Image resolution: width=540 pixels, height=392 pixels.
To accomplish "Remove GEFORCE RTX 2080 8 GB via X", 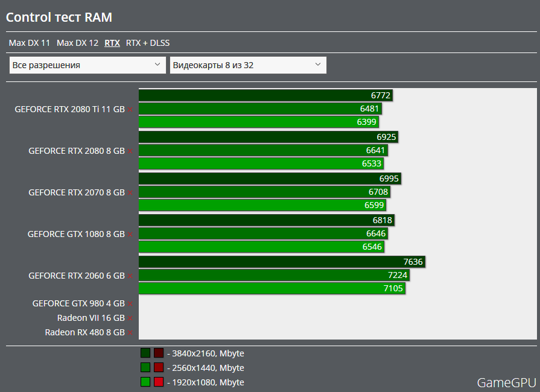I will (130, 151).
